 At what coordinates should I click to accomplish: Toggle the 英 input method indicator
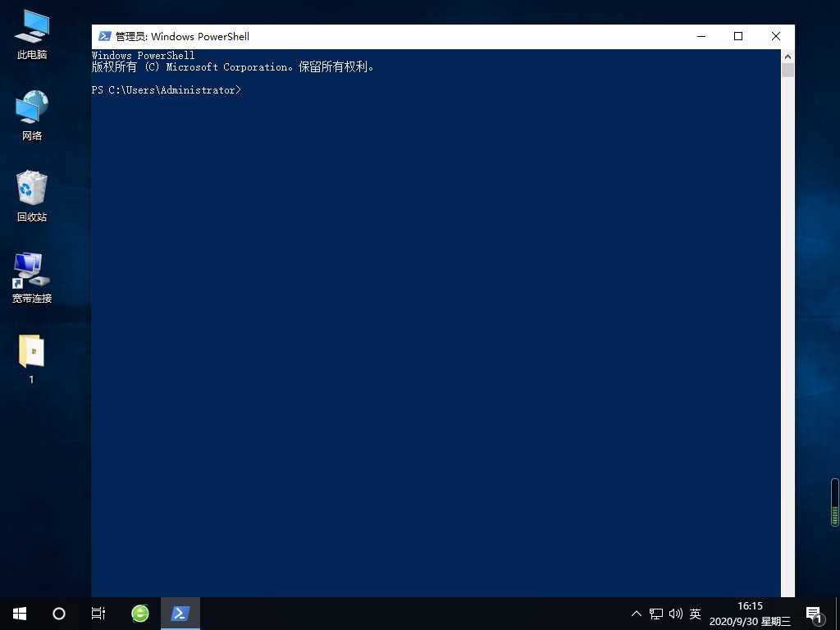[695, 614]
